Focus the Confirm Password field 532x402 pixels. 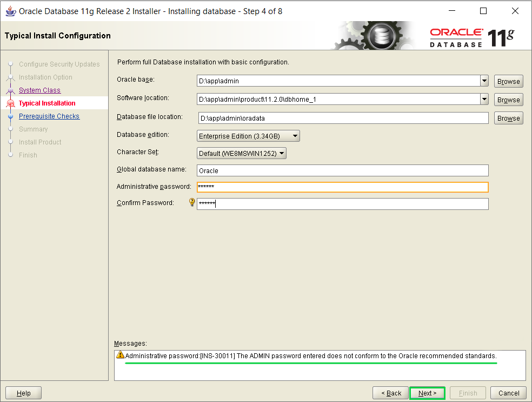tap(343, 204)
